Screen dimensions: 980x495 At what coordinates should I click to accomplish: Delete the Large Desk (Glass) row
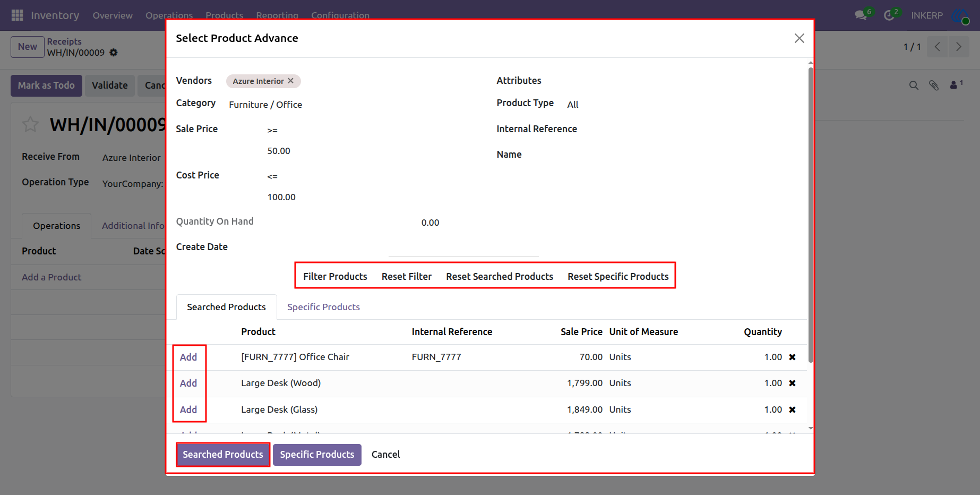point(792,409)
